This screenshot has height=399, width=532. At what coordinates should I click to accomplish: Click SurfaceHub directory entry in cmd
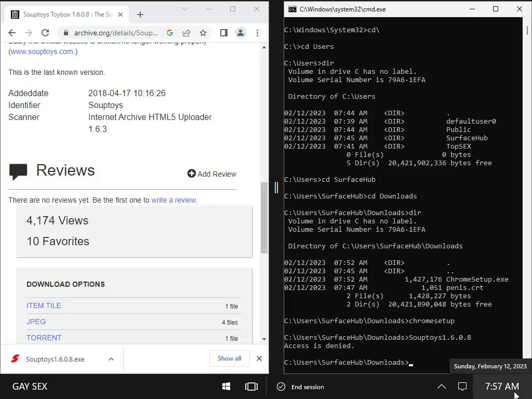click(x=467, y=138)
